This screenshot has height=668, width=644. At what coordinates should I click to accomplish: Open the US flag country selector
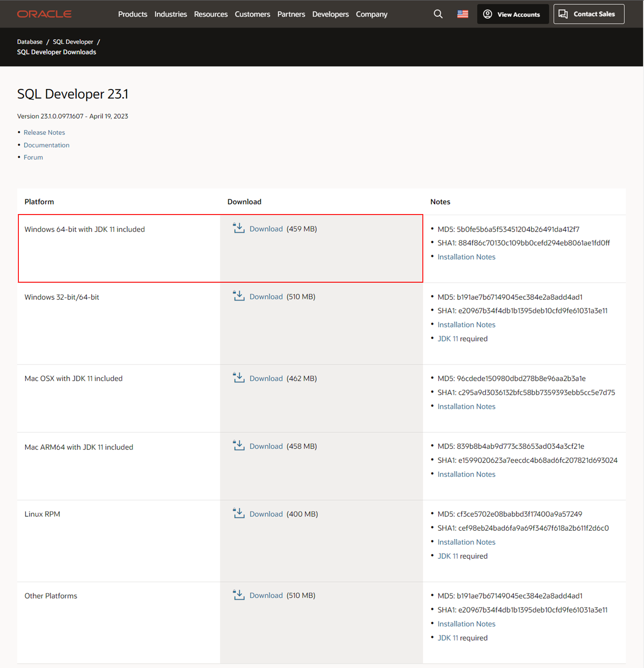[x=462, y=14]
